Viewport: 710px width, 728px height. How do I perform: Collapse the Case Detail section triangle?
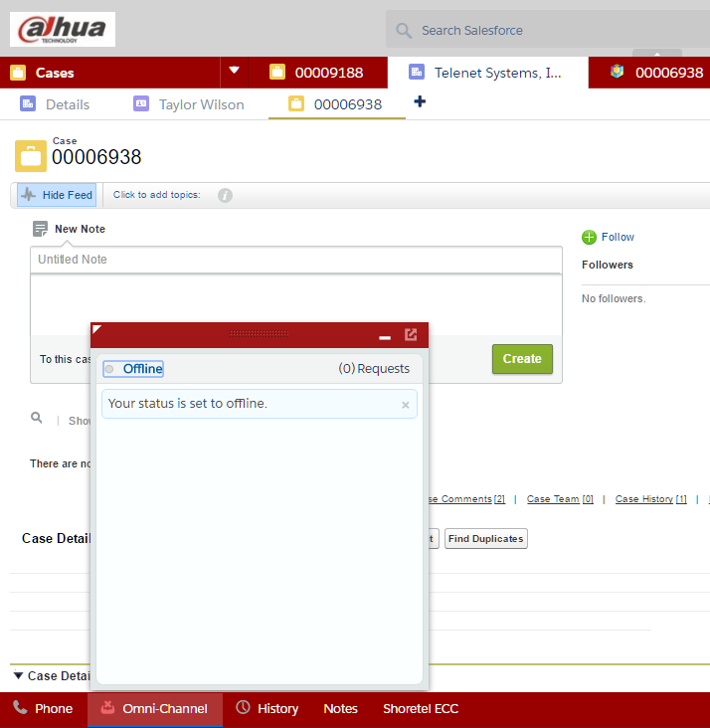tap(18, 675)
